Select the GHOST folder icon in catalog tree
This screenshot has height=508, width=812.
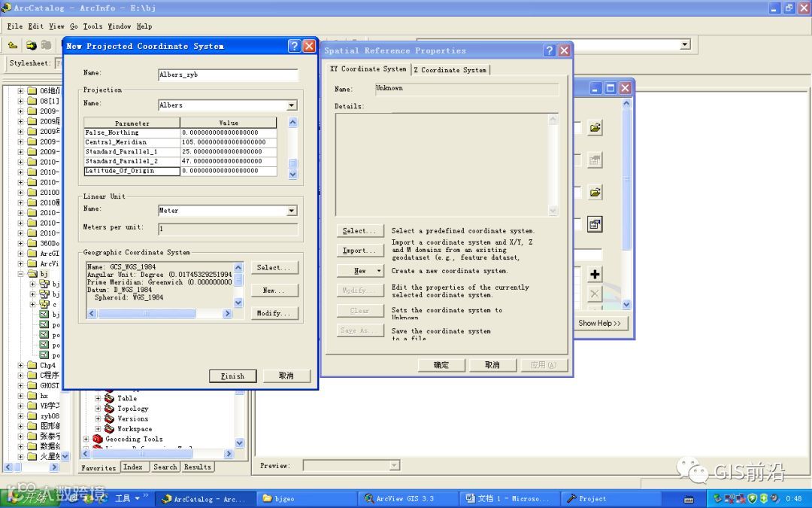pyautogui.click(x=32, y=385)
